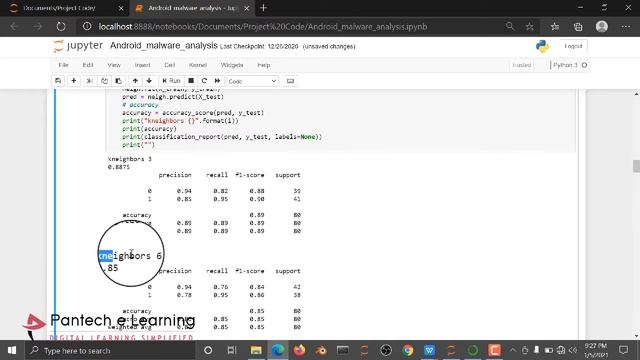The height and width of the screenshot is (360, 640).
Task: Open the browser Collections icon
Action: click(578, 27)
